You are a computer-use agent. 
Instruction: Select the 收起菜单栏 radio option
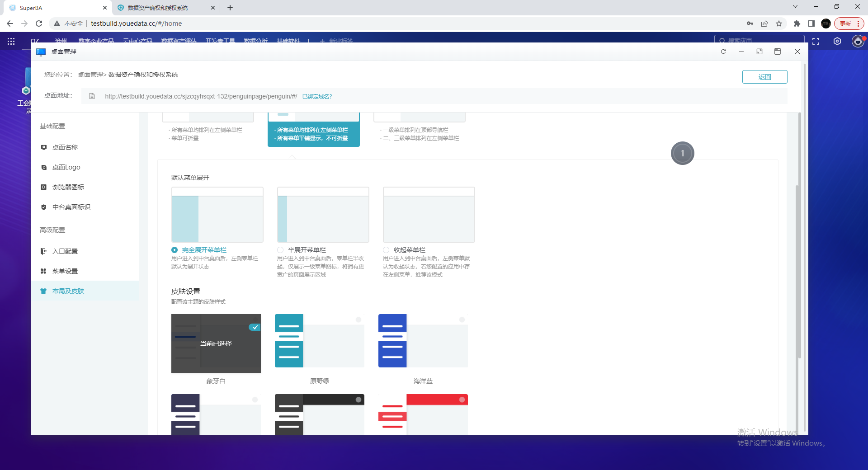(x=386, y=250)
